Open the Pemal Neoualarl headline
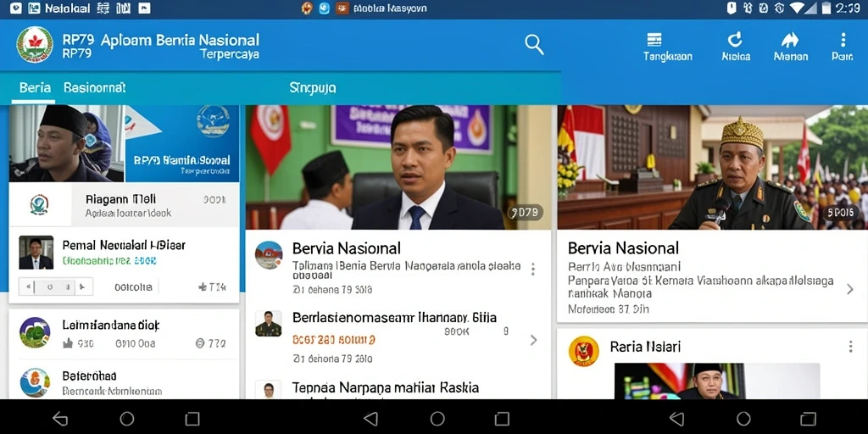This screenshot has height=434, width=868. pos(124,245)
